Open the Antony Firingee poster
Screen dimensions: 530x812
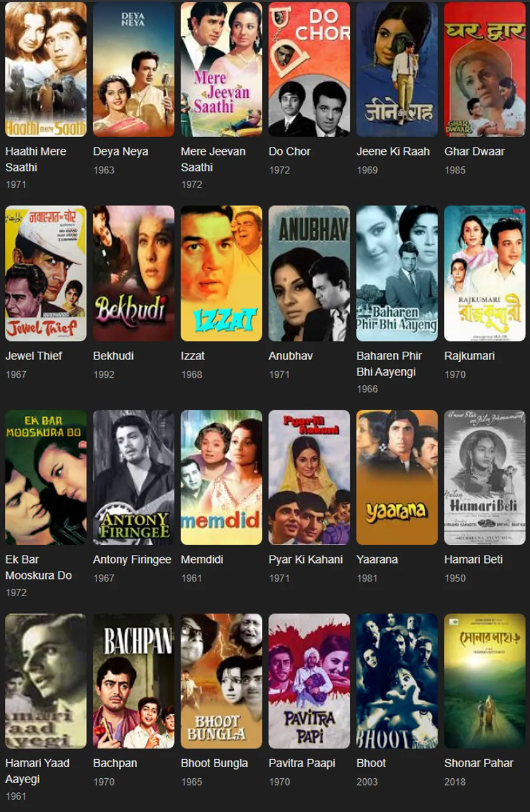[x=133, y=477]
